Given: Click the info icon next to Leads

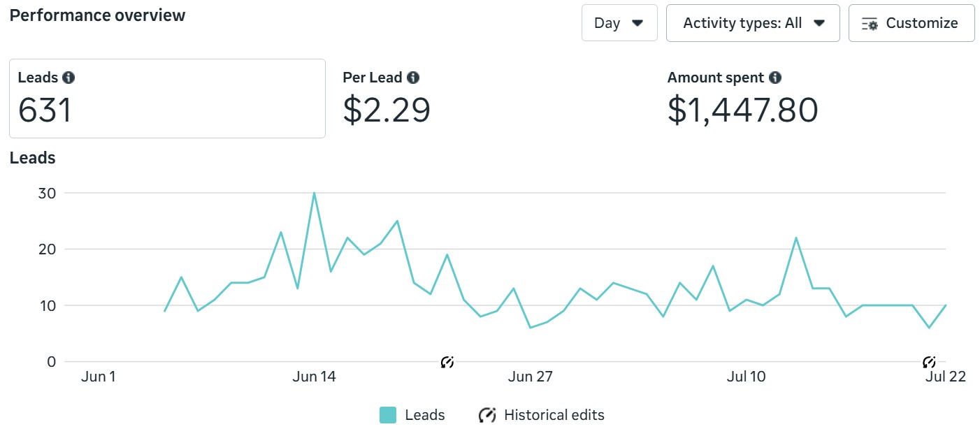Looking at the screenshot, I should [x=69, y=78].
